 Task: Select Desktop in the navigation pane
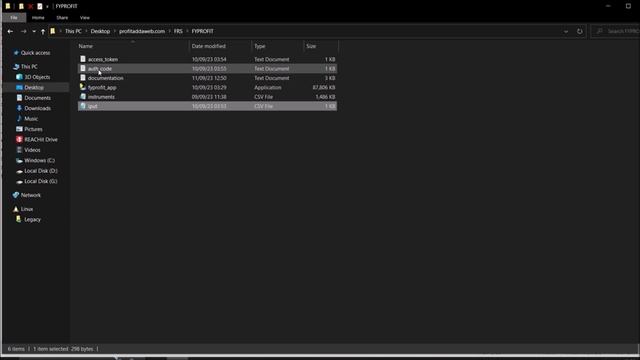pyautogui.click(x=34, y=88)
